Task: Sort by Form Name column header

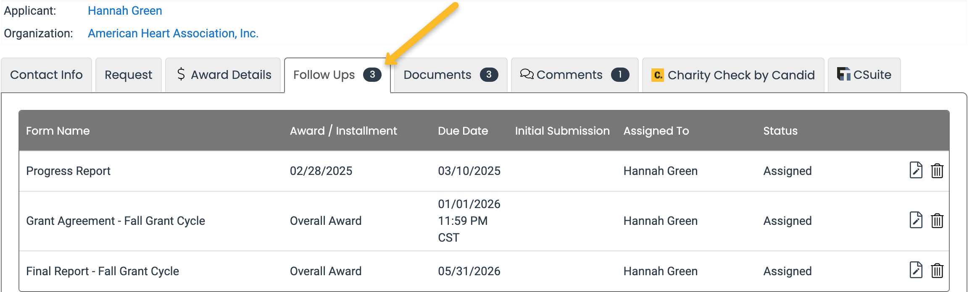Action: (x=58, y=131)
